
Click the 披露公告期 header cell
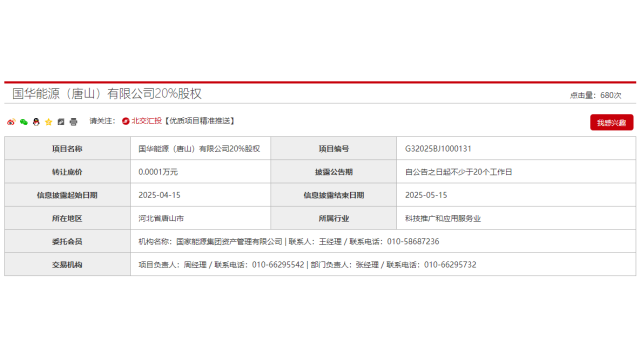(333, 172)
